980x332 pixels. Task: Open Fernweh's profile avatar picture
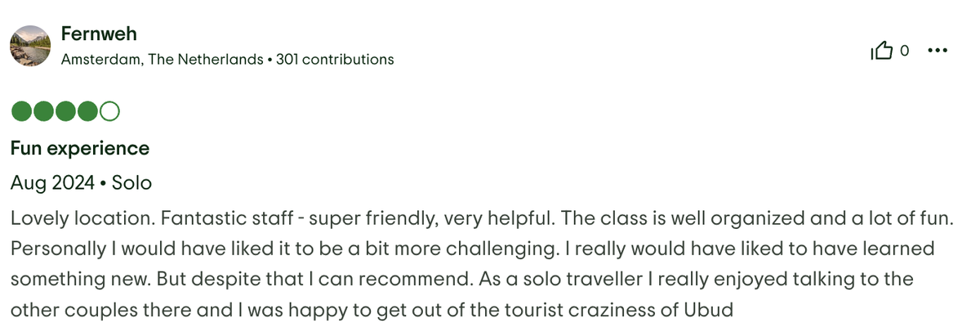pos(30,46)
